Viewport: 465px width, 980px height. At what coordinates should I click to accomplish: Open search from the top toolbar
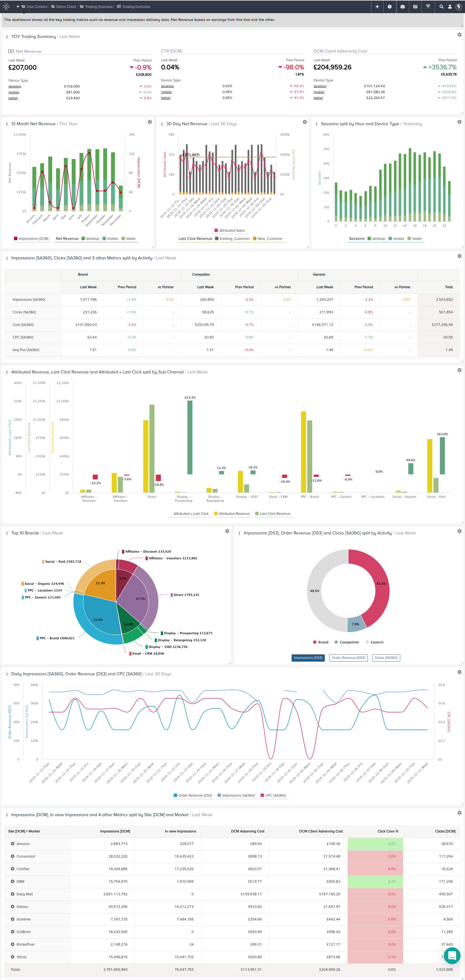point(441,6)
